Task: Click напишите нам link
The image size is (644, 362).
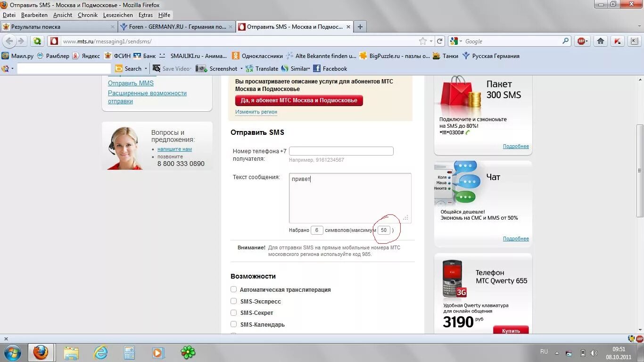Action: coord(174,149)
